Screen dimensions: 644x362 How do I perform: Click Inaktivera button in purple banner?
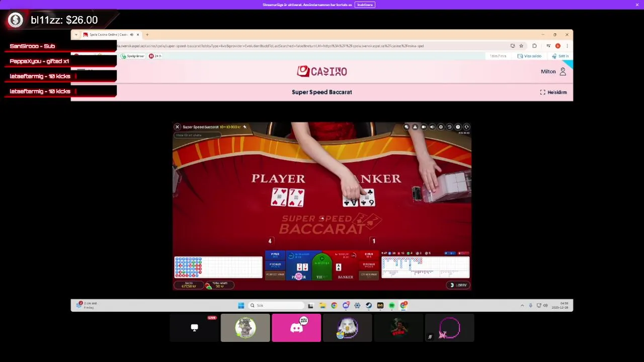[365, 5]
